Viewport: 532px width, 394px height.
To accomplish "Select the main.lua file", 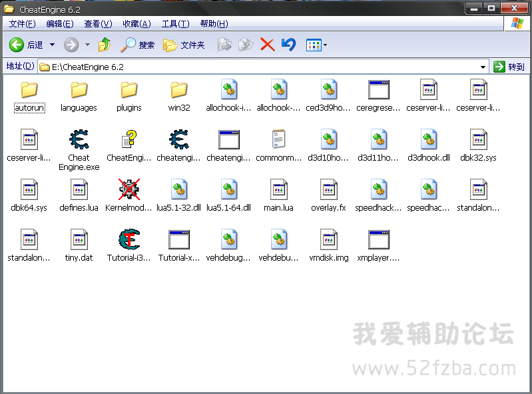I will (278, 195).
